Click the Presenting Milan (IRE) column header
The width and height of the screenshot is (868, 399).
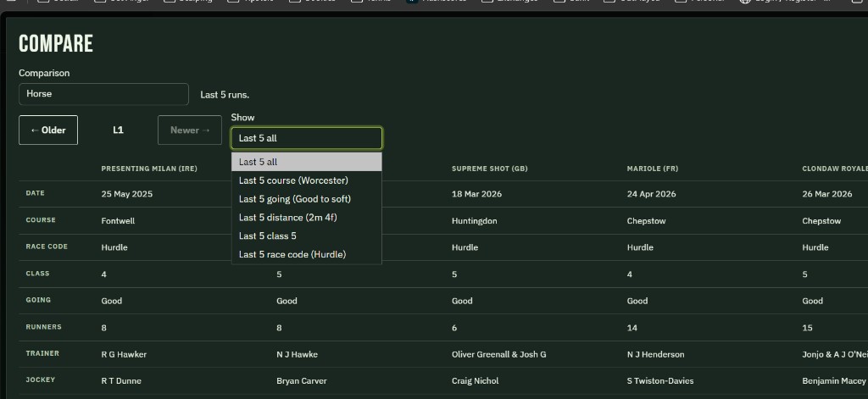tap(149, 169)
